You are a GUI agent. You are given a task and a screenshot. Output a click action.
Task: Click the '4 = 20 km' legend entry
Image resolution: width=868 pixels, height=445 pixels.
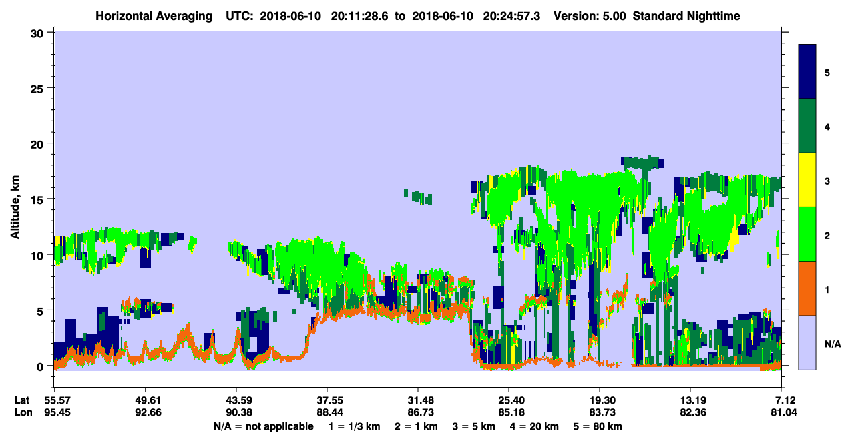pos(535,426)
